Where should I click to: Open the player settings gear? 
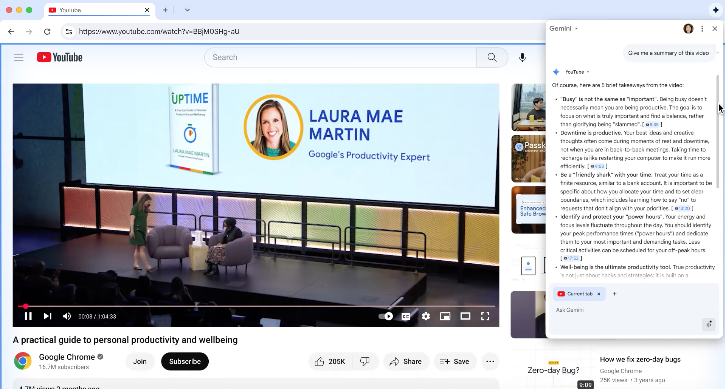coord(425,316)
